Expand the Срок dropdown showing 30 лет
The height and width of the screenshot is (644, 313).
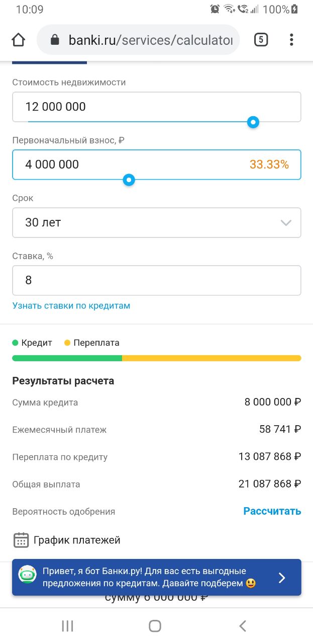157,222
